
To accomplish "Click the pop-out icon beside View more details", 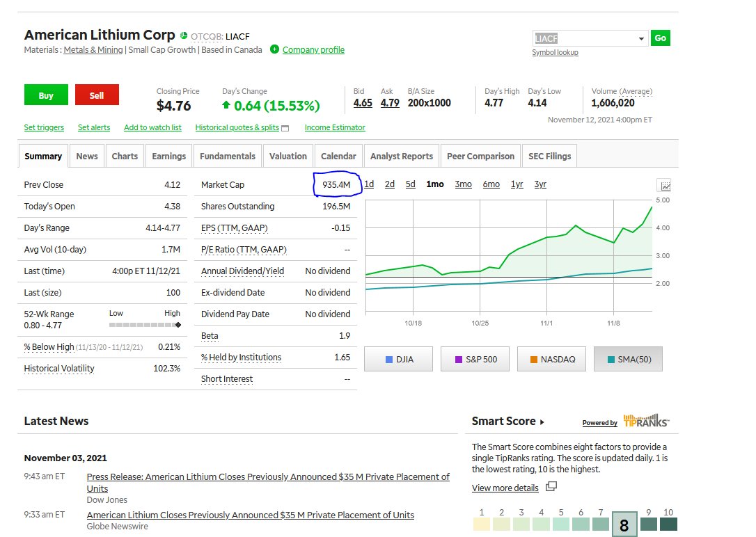I will [551, 486].
